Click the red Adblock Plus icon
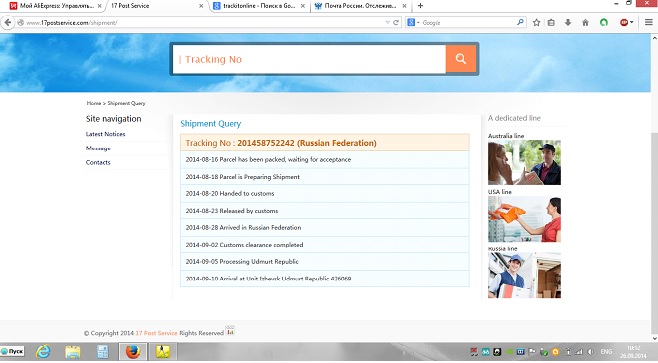 click(x=624, y=23)
